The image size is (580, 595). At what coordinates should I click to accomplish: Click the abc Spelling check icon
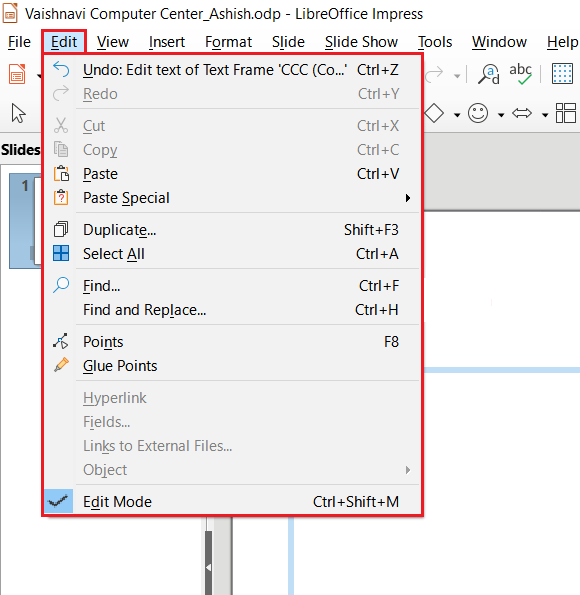click(521, 74)
